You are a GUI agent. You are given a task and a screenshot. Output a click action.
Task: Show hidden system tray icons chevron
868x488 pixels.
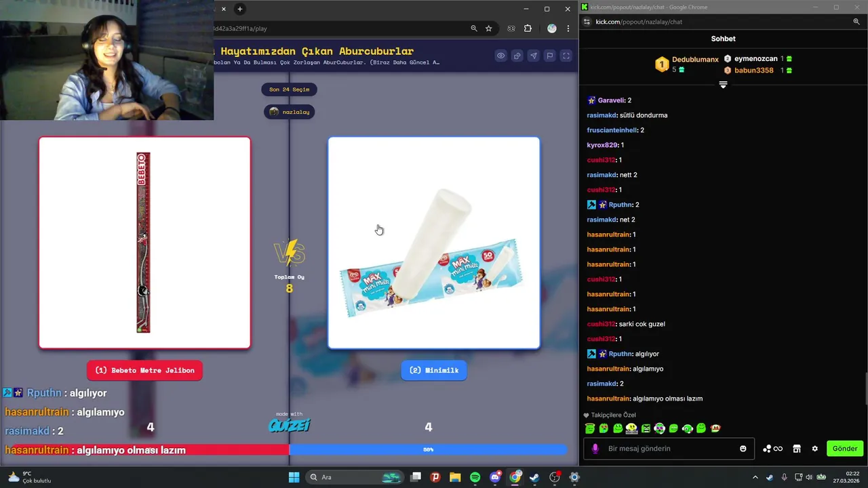pyautogui.click(x=755, y=477)
